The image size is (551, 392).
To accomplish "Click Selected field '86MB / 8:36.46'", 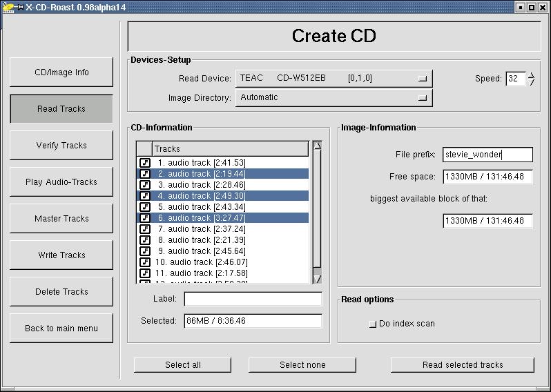I will [253, 321].
